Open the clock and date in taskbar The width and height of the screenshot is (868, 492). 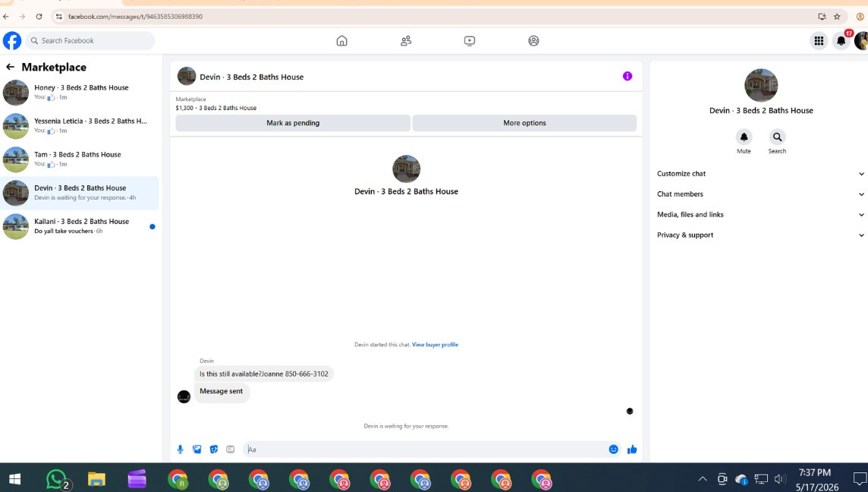816,480
